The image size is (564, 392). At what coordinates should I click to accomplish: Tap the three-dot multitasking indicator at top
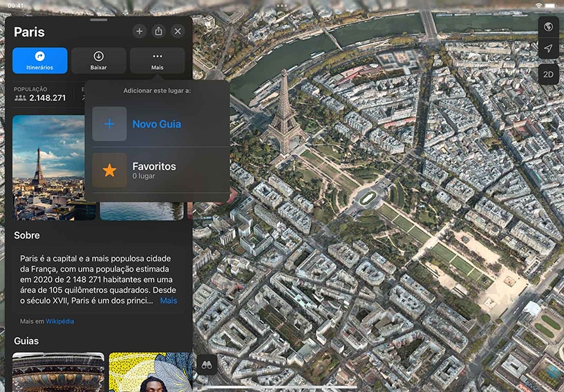click(282, 6)
